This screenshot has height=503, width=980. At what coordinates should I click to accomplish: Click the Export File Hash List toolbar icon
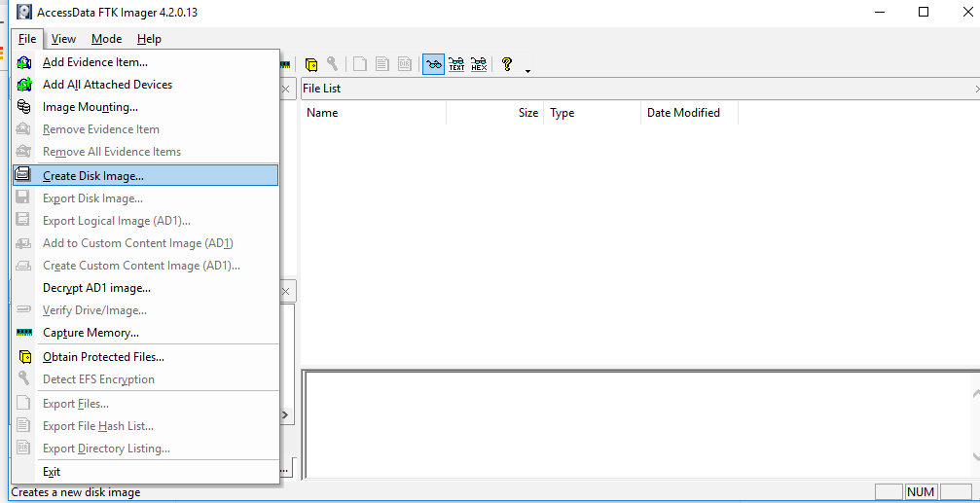381,64
